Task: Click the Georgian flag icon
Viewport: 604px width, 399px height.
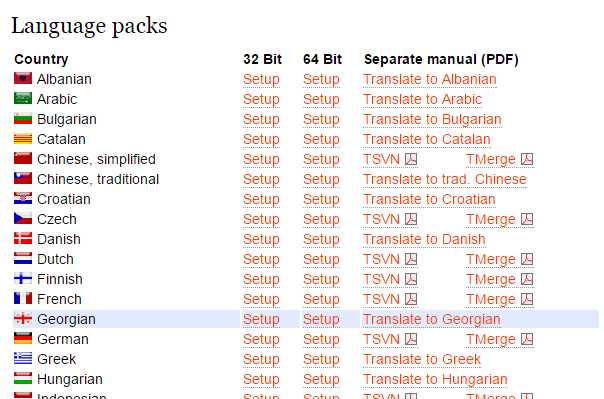Action: [23, 319]
